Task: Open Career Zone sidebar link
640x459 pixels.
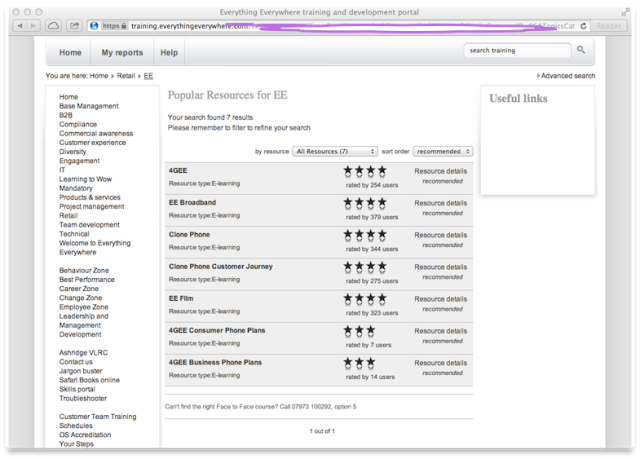Action: tap(79, 289)
